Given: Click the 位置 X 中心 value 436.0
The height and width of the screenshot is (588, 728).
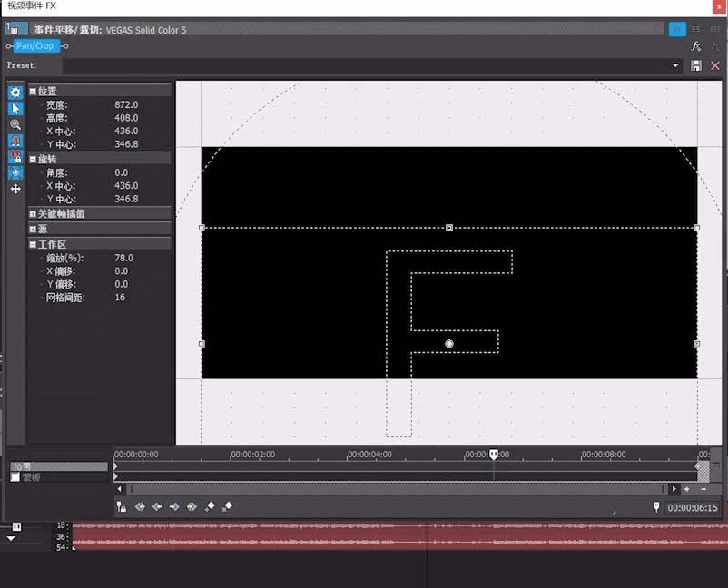Looking at the screenshot, I should (x=126, y=132).
